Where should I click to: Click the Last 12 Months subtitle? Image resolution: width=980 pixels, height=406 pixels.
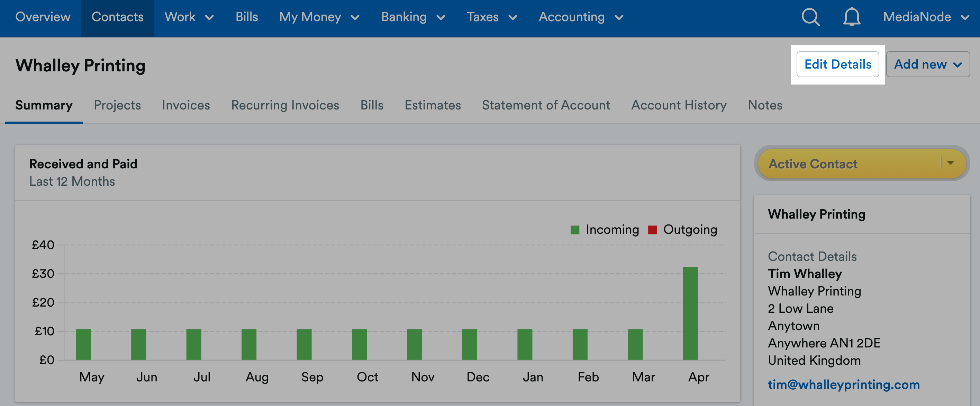[72, 181]
